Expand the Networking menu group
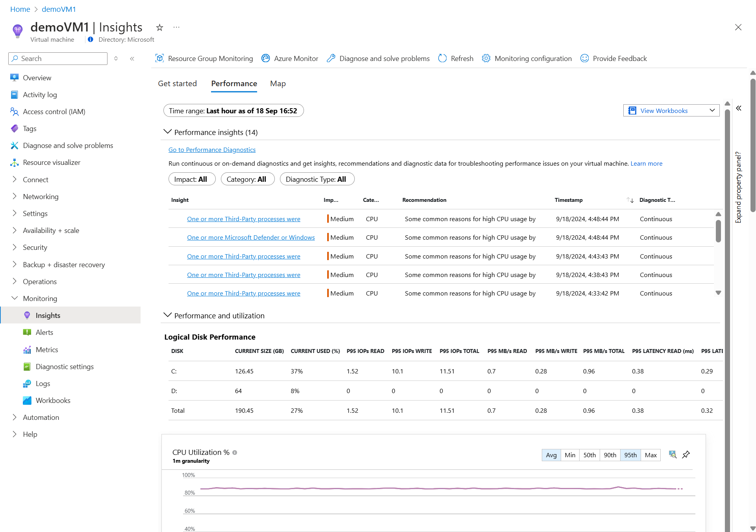The width and height of the screenshot is (756, 532). coord(41,196)
